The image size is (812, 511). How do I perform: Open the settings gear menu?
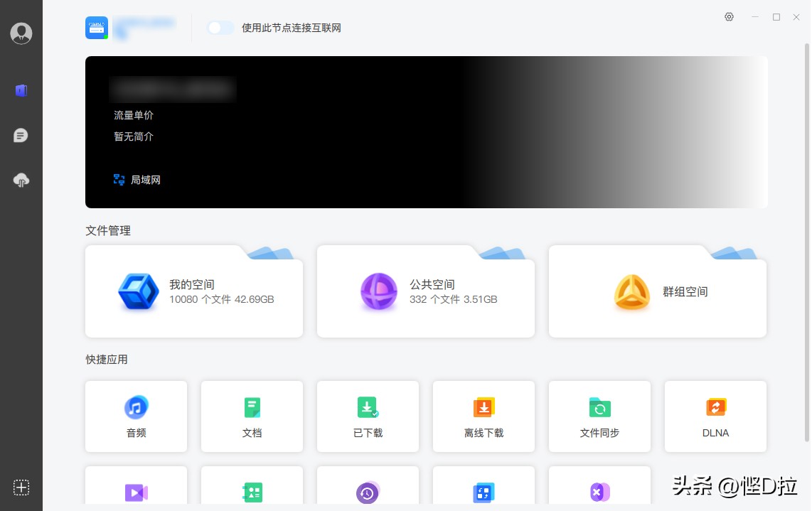[x=729, y=16]
